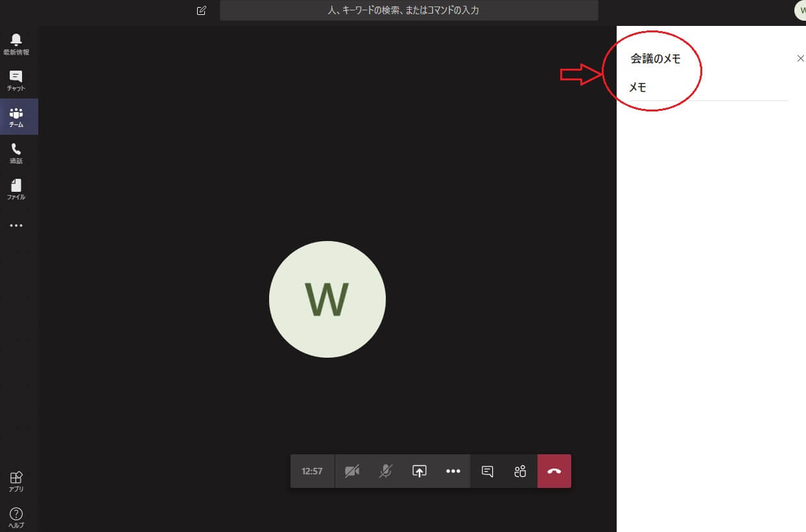Open more actions menu in call toolbar
The image size is (806, 532).
coord(453,471)
